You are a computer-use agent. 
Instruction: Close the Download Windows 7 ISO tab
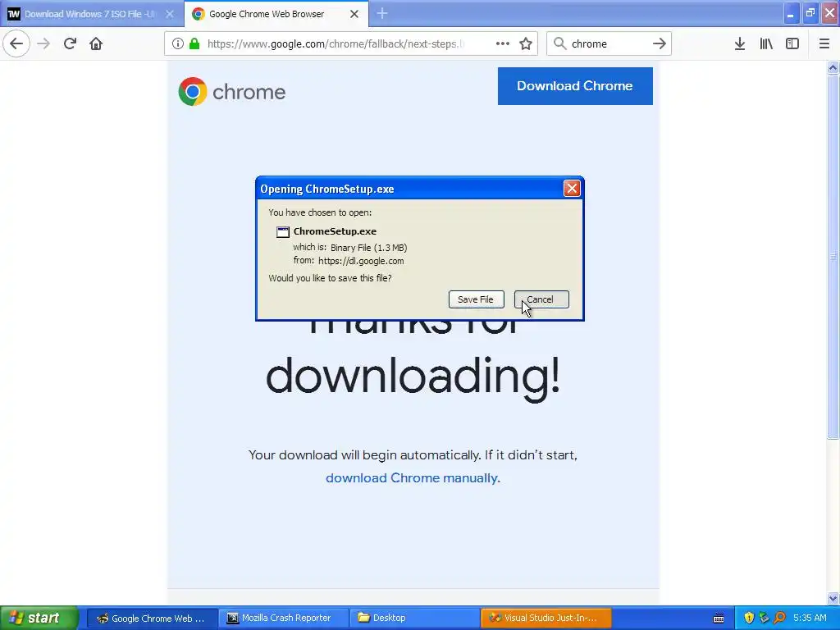tap(170, 14)
